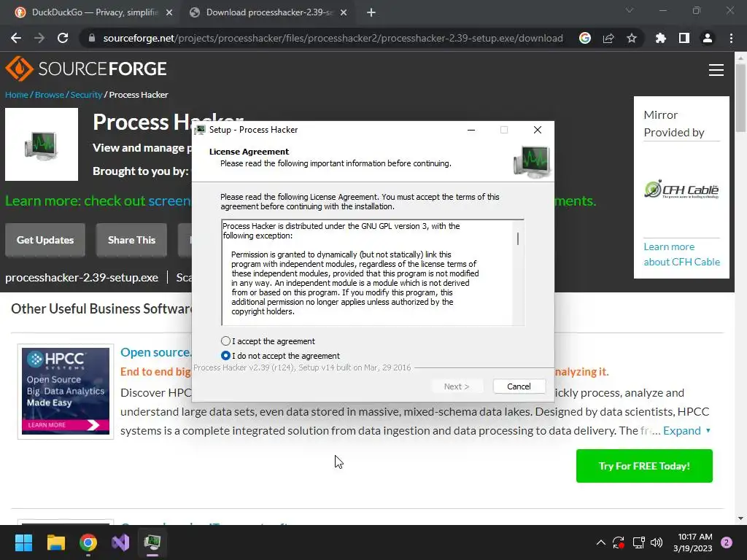747x560 pixels.
Task: Open the Google icon in address bar
Action: [585, 38]
